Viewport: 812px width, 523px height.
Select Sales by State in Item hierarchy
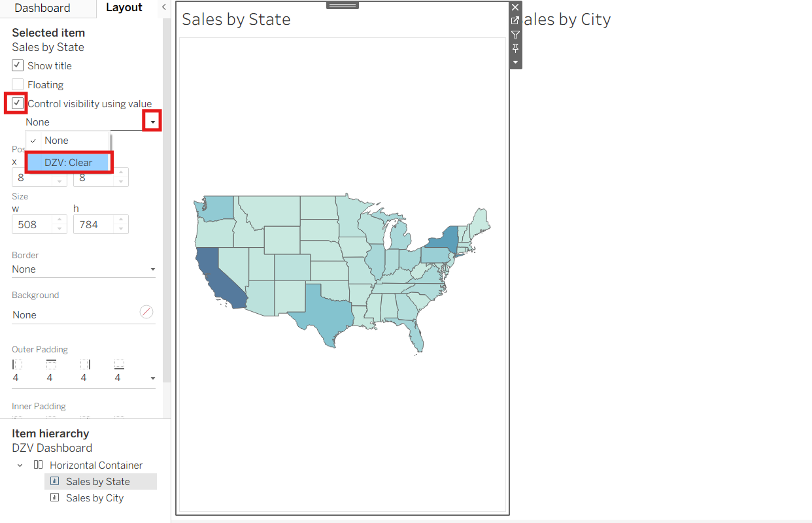97,482
